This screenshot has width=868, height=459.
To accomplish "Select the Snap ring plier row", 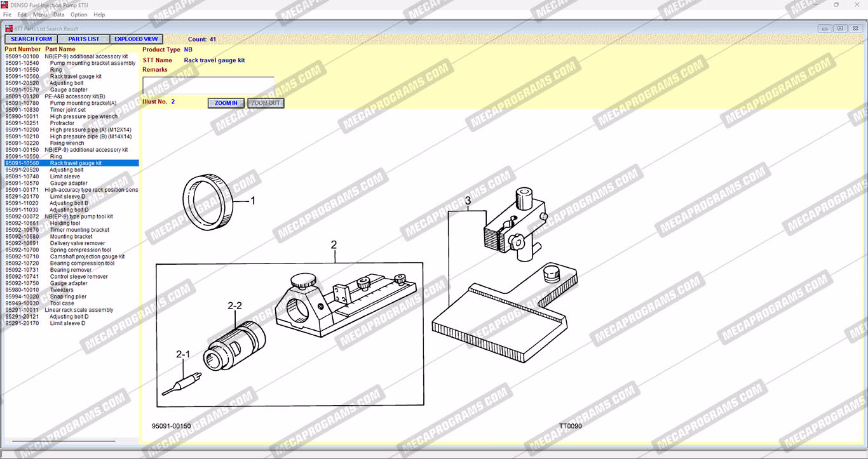I will [68, 296].
